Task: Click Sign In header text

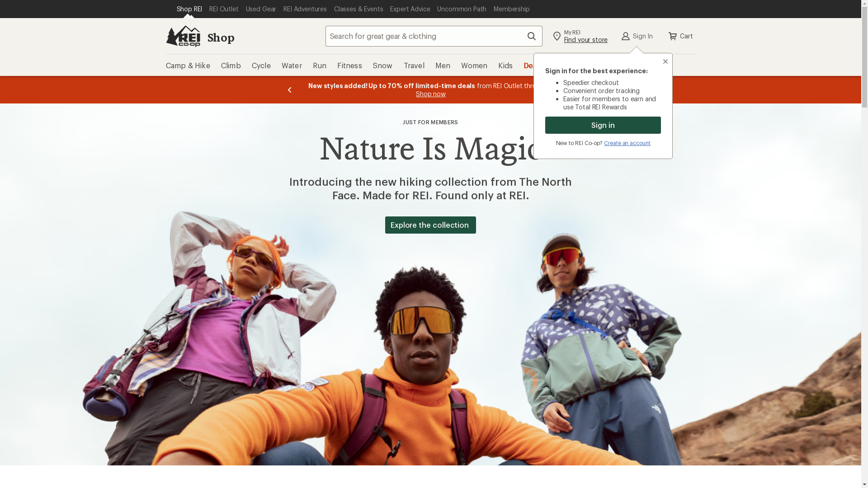Action: point(643,36)
